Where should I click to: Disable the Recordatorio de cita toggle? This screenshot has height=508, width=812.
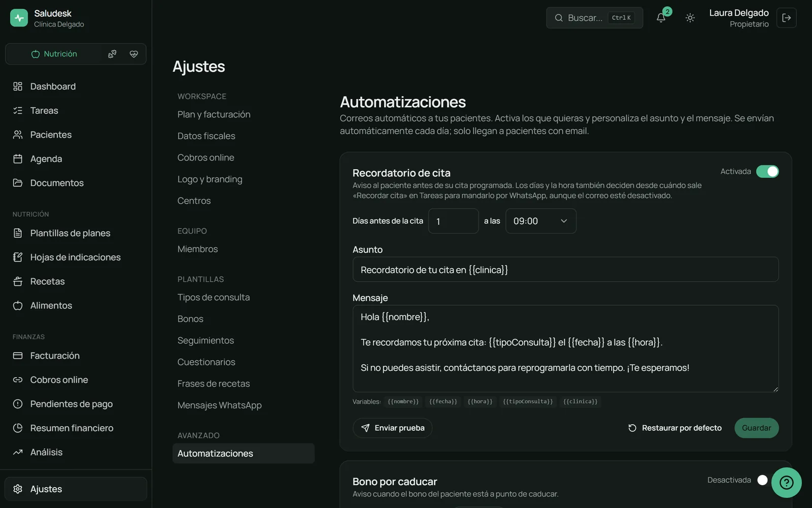pos(767,172)
